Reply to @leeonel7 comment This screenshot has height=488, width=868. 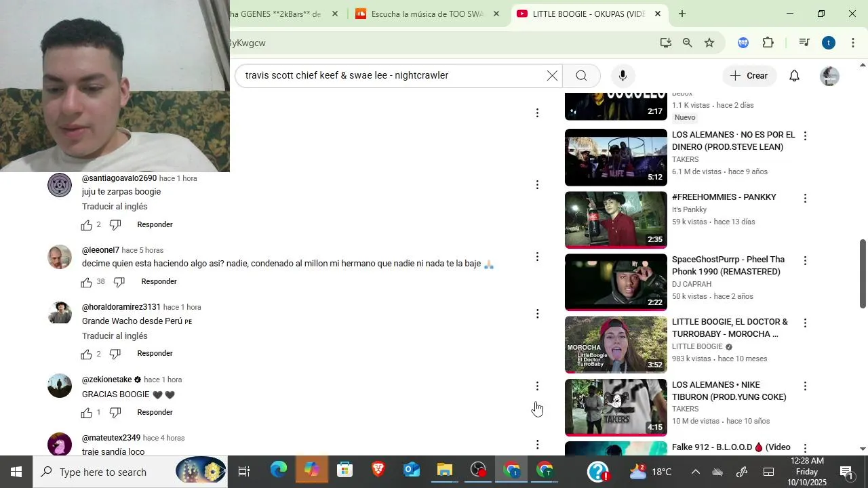click(159, 281)
